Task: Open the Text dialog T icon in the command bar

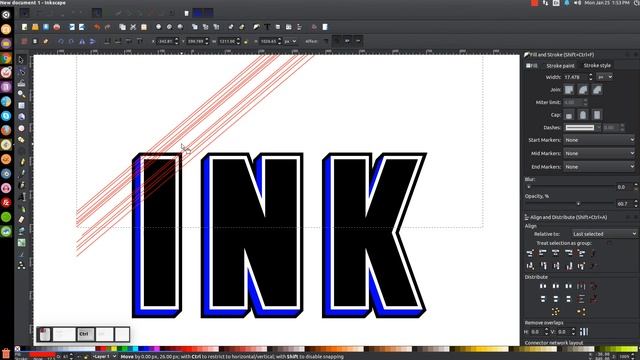Action: (267, 27)
